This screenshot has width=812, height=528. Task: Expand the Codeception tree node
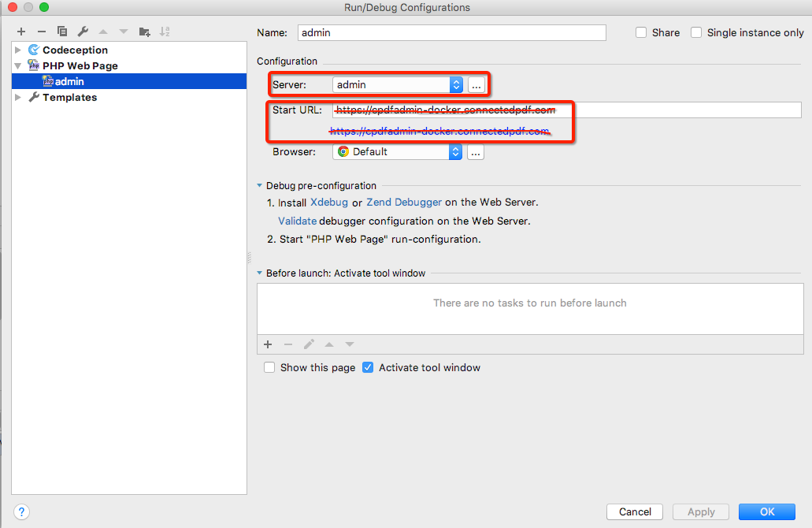click(18, 50)
